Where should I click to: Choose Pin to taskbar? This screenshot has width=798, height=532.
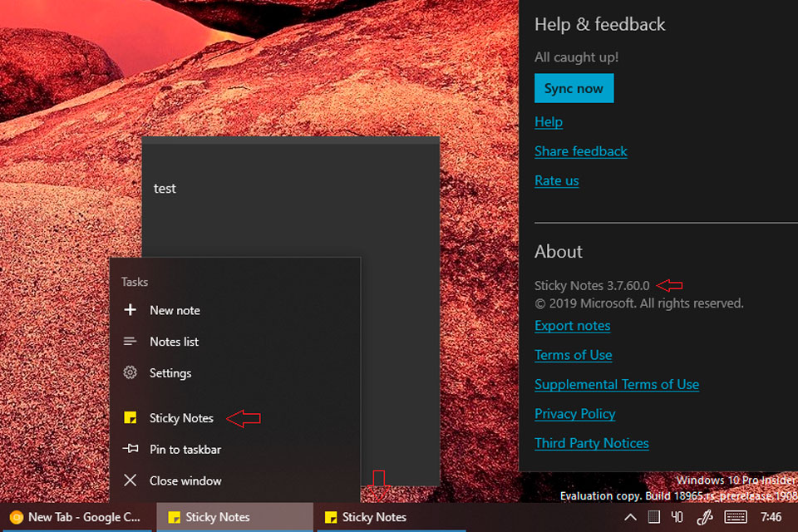pyautogui.click(x=235, y=450)
